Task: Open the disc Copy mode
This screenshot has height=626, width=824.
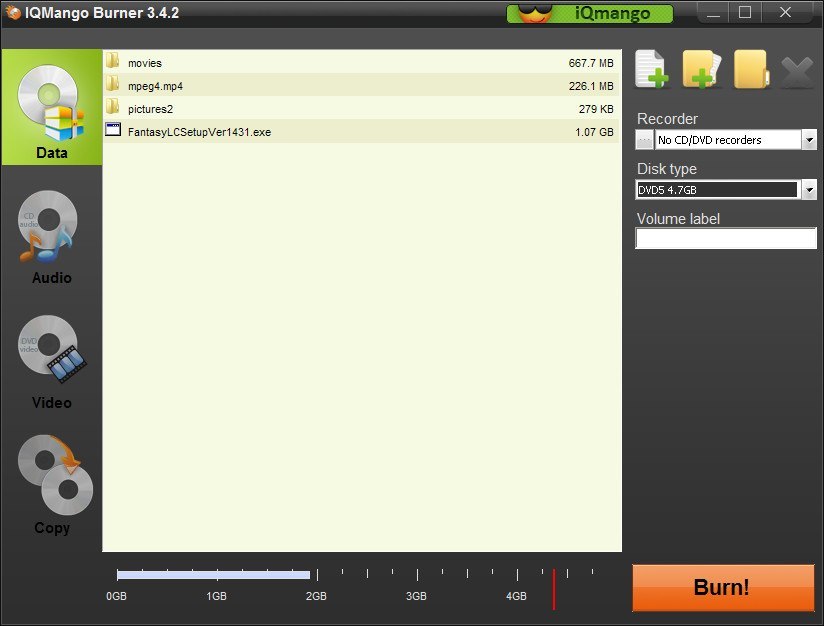Action: click(55, 485)
